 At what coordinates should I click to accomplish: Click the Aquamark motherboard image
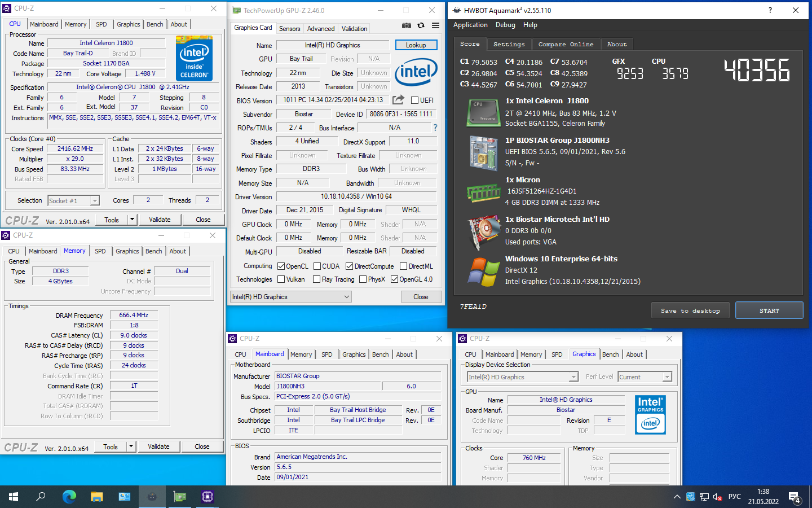click(483, 152)
